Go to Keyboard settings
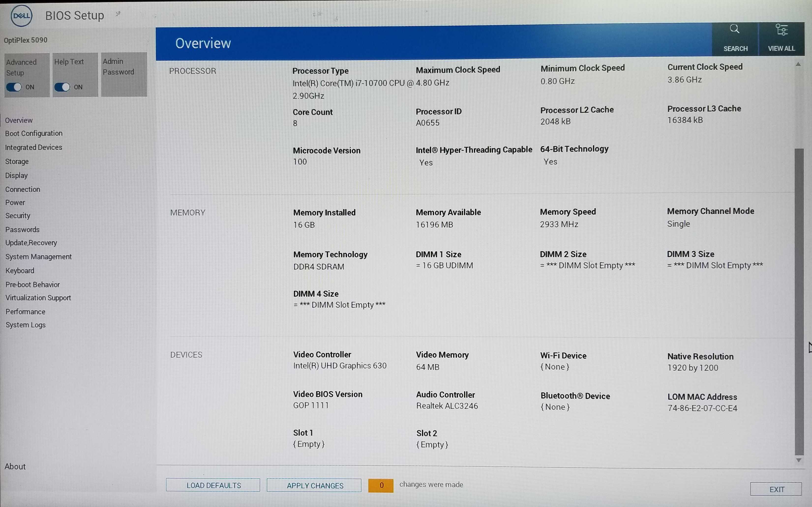 [20, 271]
